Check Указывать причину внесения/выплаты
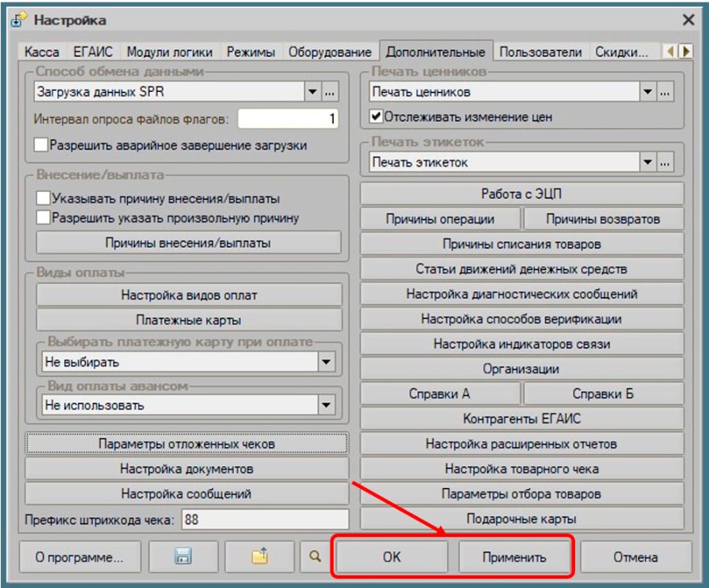The width and height of the screenshot is (709, 588). click(43, 198)
